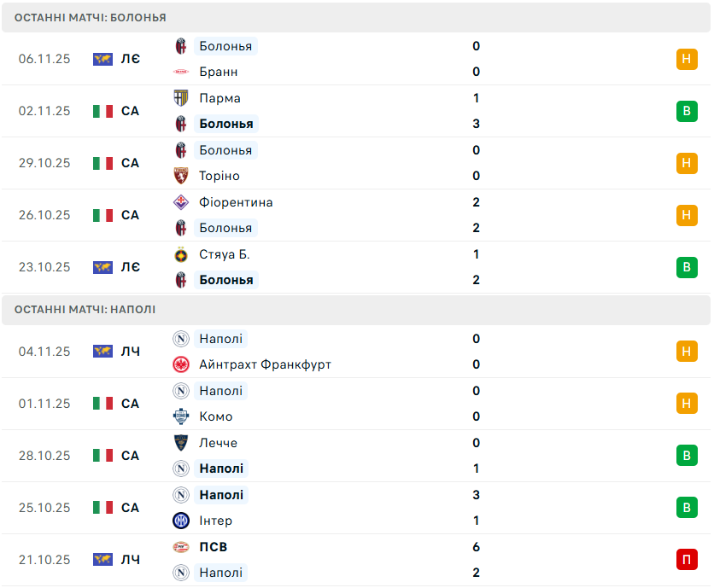The image size is (714, 588).
Task: Open the Фіорентина team link
Action: [236, 202]
